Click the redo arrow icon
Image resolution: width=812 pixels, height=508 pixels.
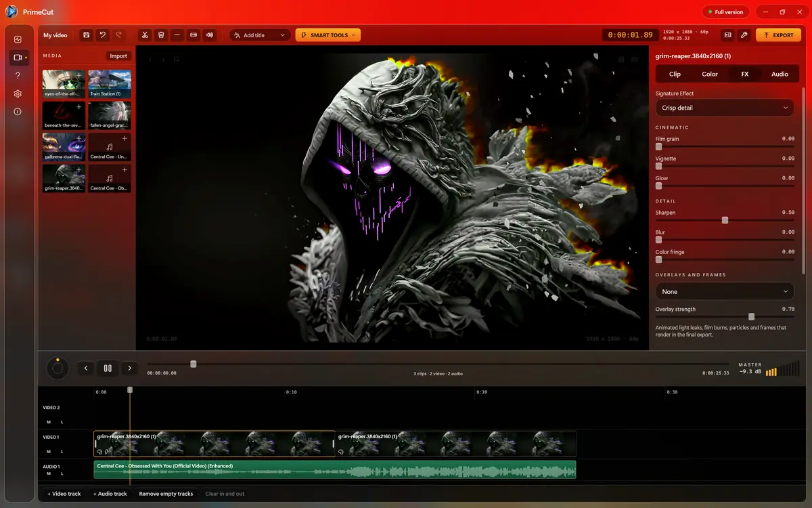[119, 35]
